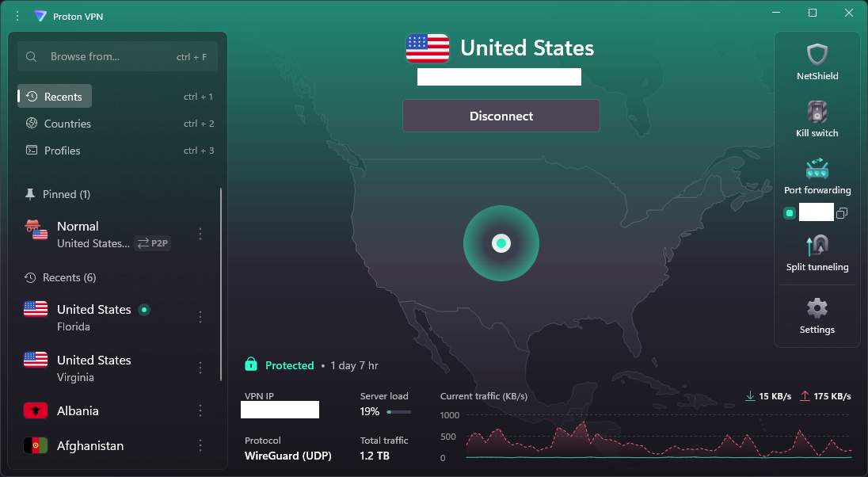Open options menu for Afghanistan
This screenshot has width=868, height=477.
point(200,445)
